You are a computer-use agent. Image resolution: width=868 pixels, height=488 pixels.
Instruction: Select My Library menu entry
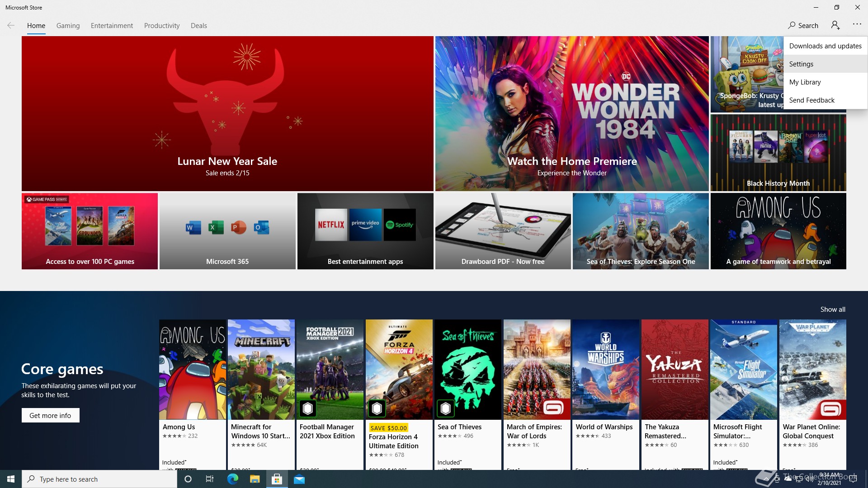point(826,82)
